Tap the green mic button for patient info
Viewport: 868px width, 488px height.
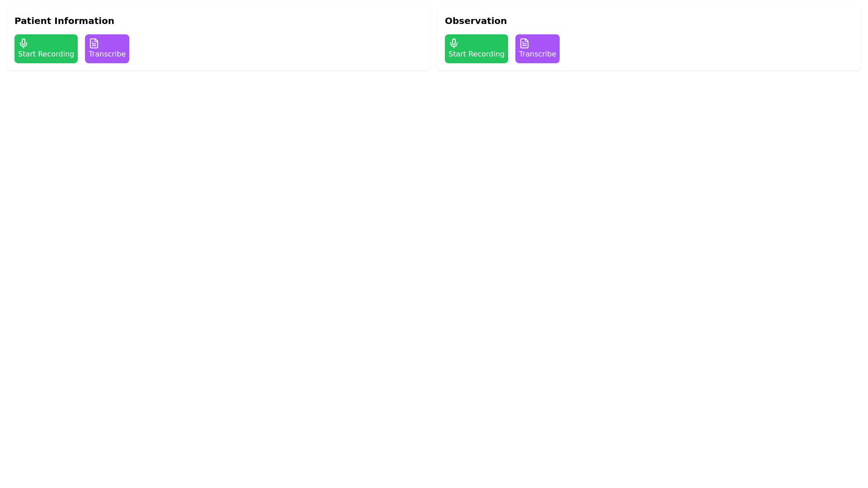(x=46, y=49)
